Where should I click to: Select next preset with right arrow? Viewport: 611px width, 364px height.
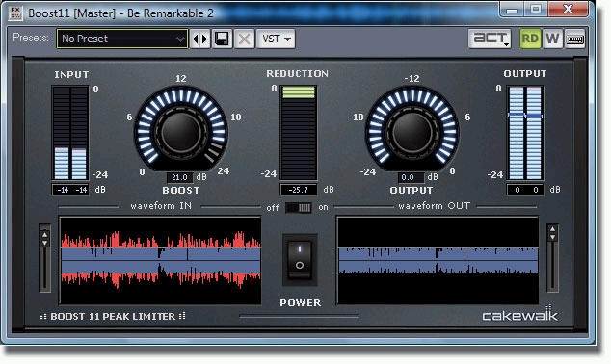tap(205, 39)
